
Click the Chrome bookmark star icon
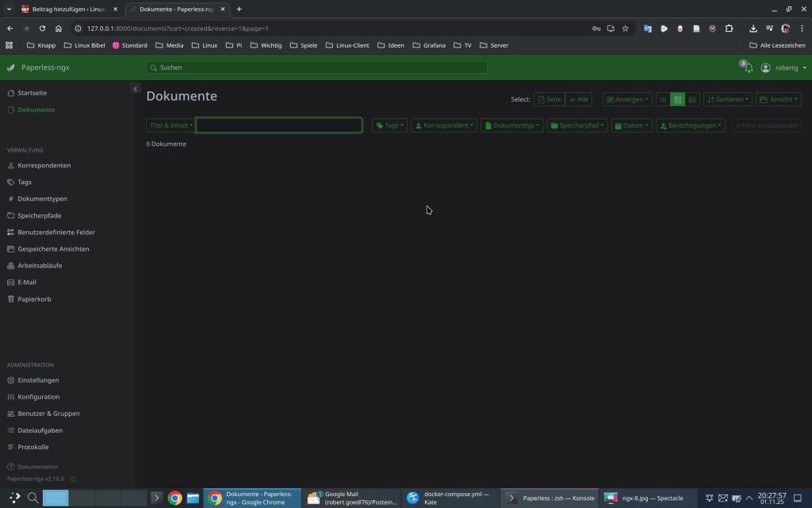tap(625, 29)
